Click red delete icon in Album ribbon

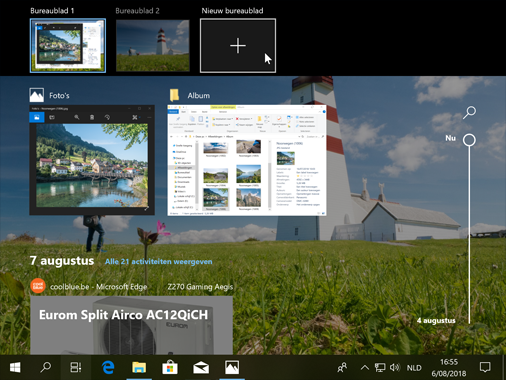[238, 119]
